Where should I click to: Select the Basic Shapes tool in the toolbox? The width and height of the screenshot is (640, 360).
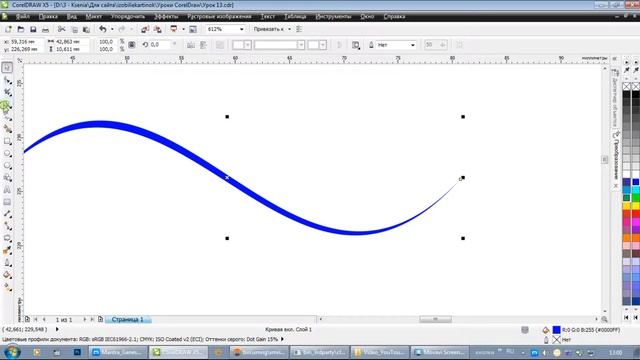[7, 178]
